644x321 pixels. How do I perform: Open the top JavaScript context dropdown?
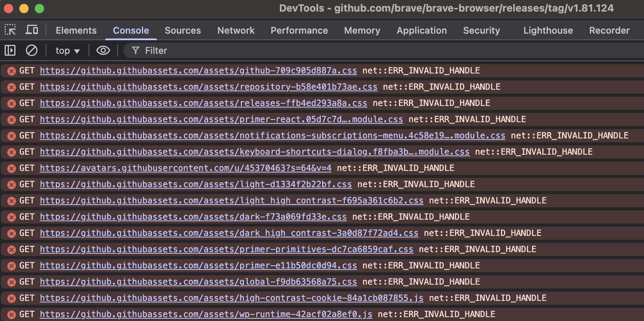68,51
